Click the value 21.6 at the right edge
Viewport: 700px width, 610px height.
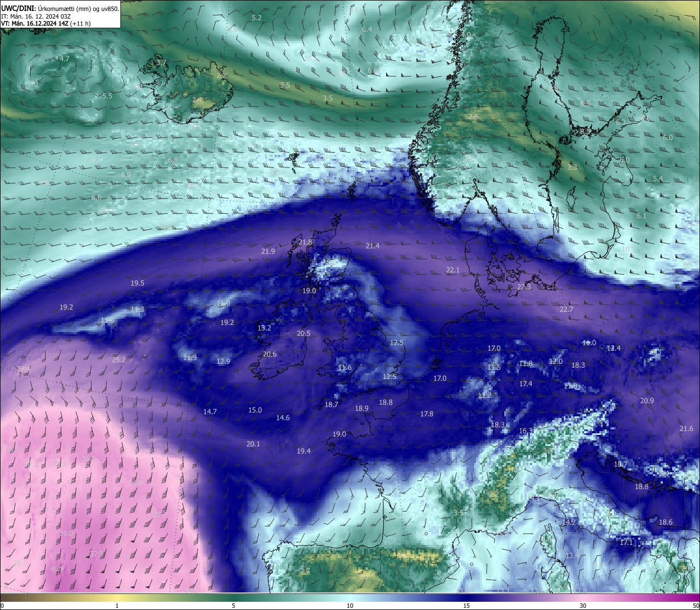[686, 428]
